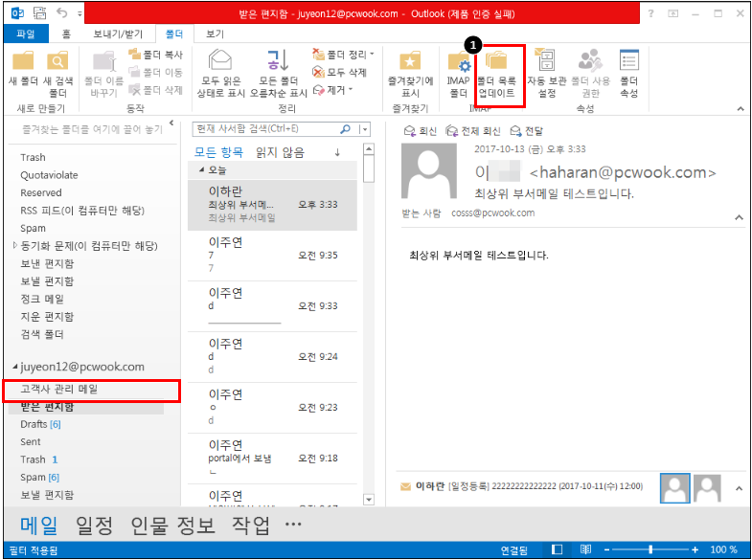The height and width of the screenshot is (560, 752).
Task: Open the search scope dropdown arrow
Action: 365,129
